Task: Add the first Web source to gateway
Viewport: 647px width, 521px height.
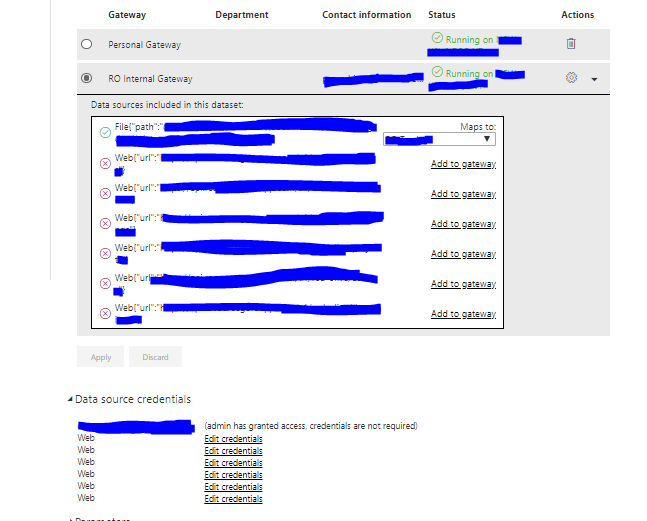Action: tap(463, 164)
